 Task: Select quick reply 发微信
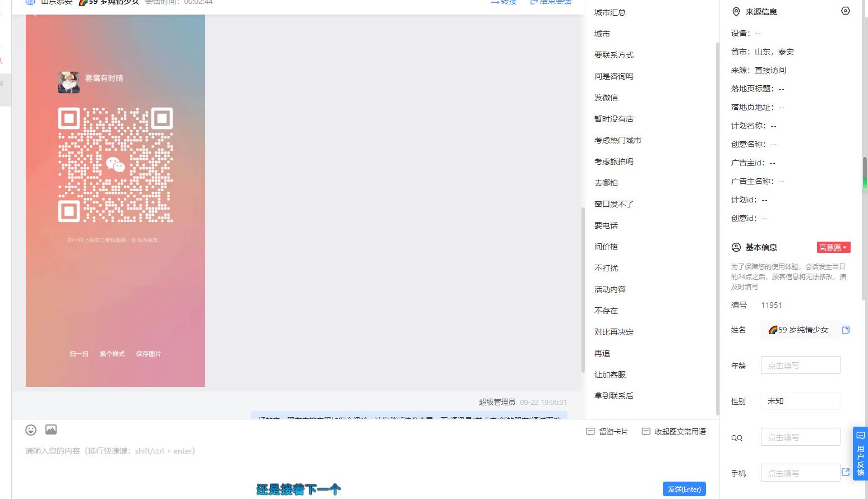[606, 98]
